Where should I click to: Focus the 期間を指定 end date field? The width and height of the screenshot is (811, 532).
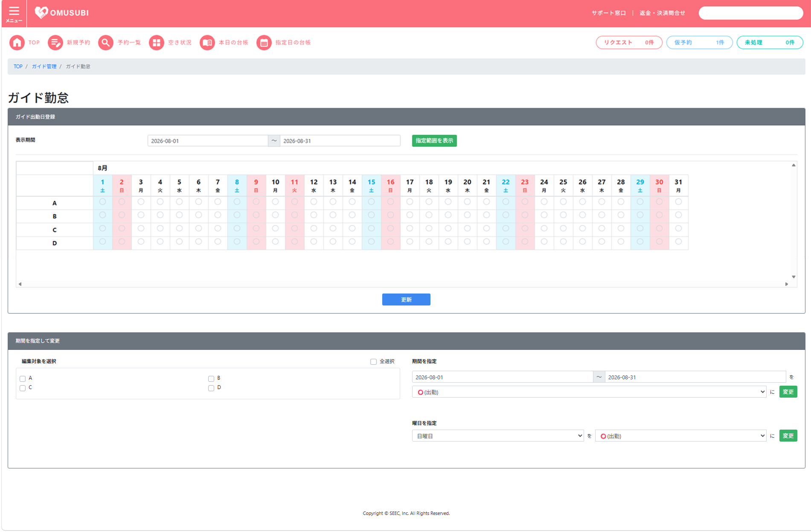point(695,377)
